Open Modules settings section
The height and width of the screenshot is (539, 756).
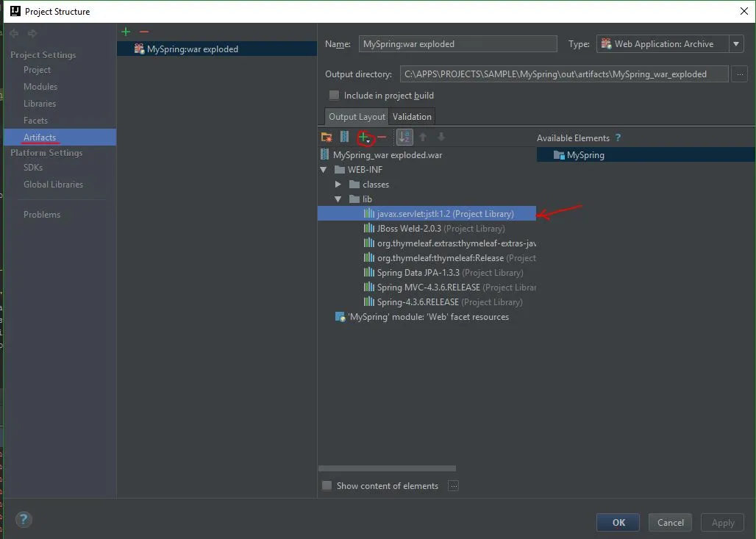[x=40, y=87]
